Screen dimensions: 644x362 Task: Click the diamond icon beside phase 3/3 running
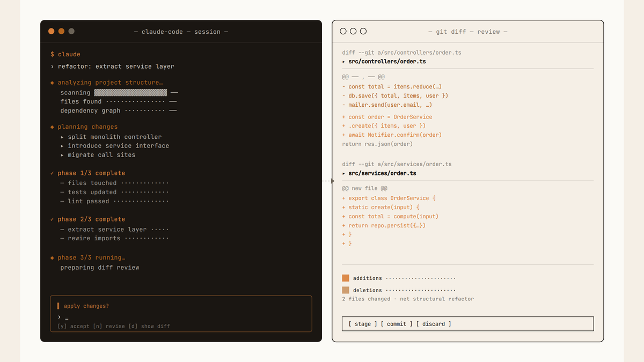[52, 257]
